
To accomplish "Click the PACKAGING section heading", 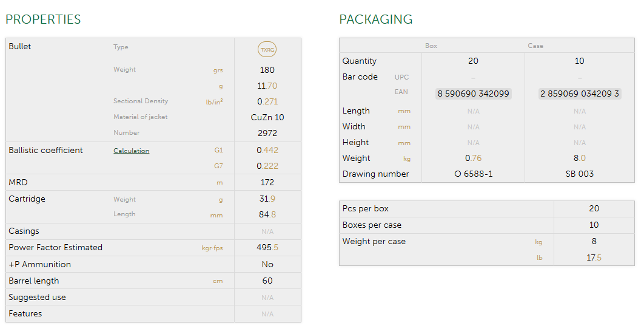I will (x=375, y=19).
